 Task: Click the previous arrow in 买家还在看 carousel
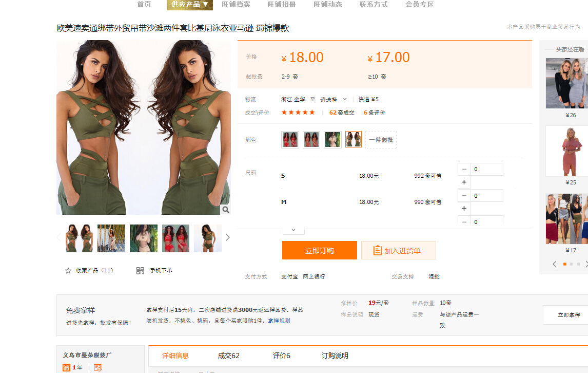pyautogui.click(x=555, y=264)
